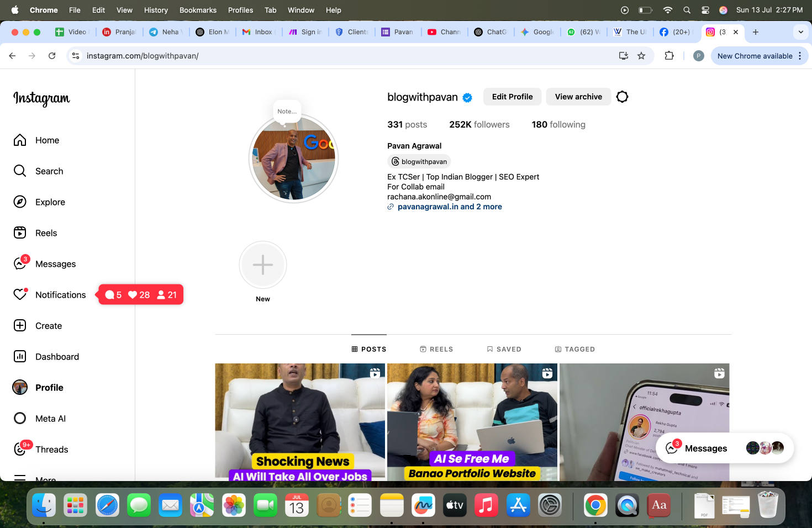Open Explore compass icon
Image resolution: width=812 pixels, height=528 pixels.
pyautogui.click(x=20, y=202)
